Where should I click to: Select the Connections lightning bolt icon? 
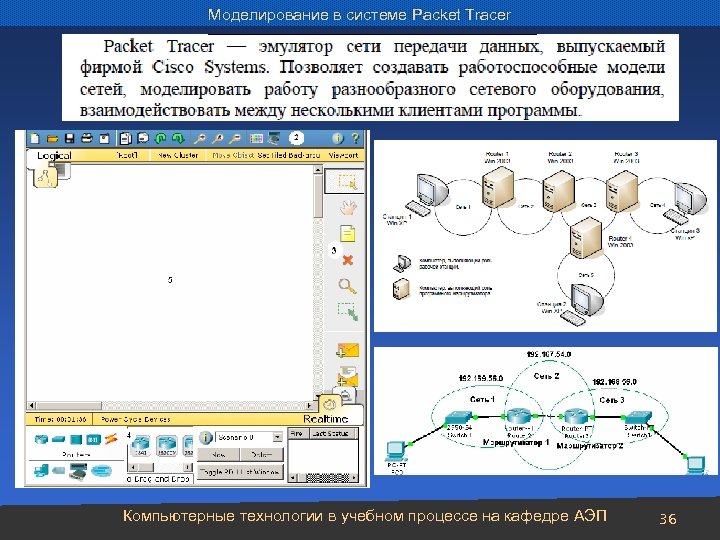pos(111,439)
